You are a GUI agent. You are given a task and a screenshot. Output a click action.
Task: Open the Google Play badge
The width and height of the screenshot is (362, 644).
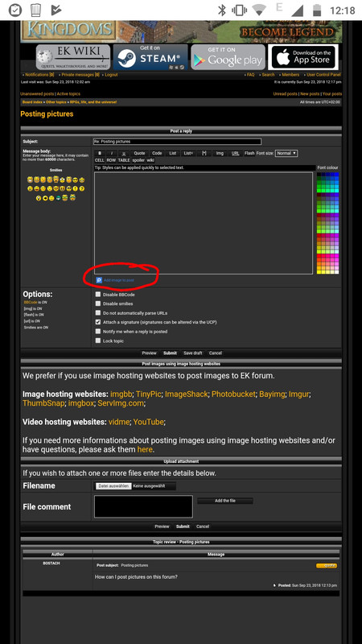(x=228, y=57)
